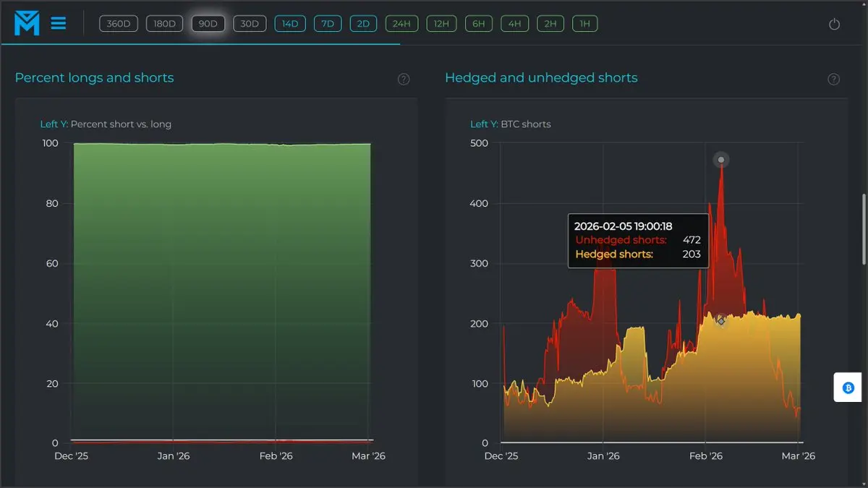Select the 180D time range

164,24
